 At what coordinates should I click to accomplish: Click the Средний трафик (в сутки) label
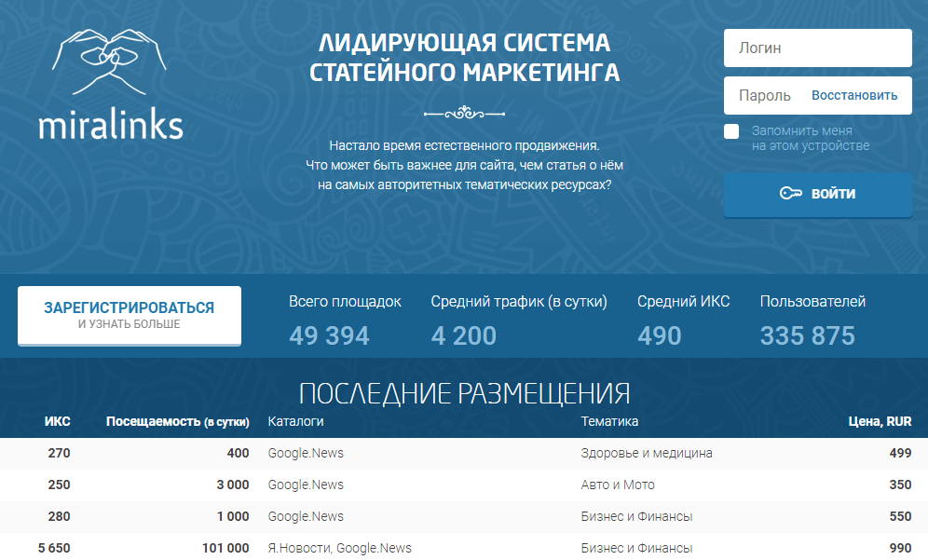pyautogui.click(x=519, y=302)
